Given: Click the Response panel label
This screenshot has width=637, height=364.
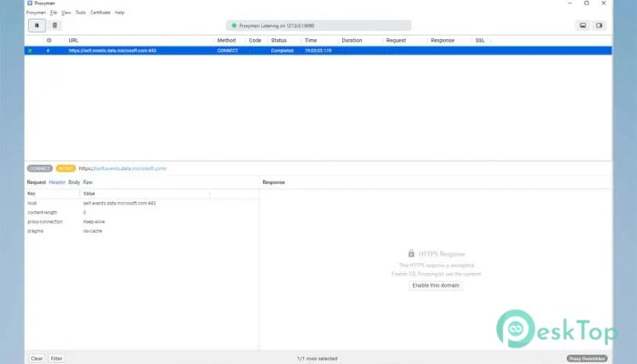Looking at the screenshot, I should tap(273, 182).
